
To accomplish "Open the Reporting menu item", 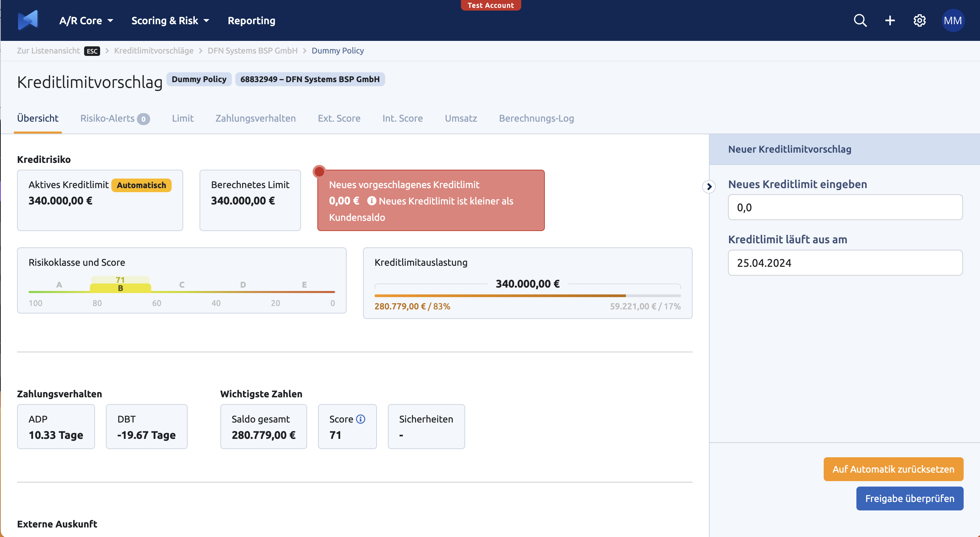I will 251,20.
